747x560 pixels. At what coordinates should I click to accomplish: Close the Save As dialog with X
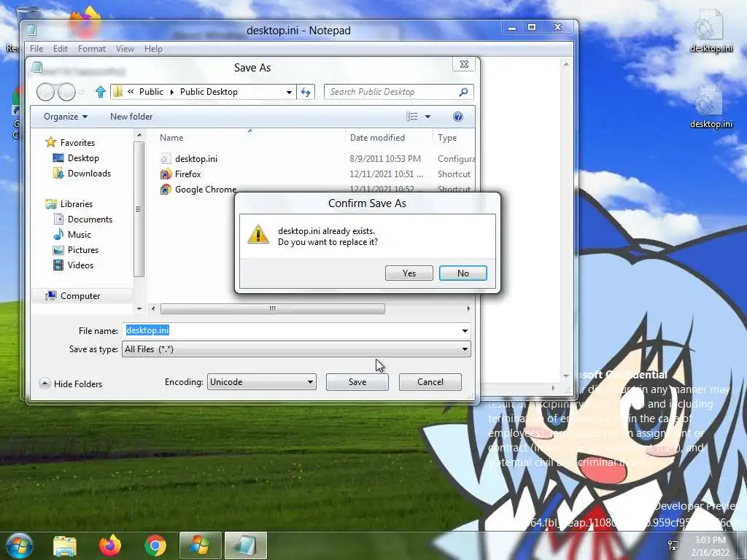tap(464, 64)
